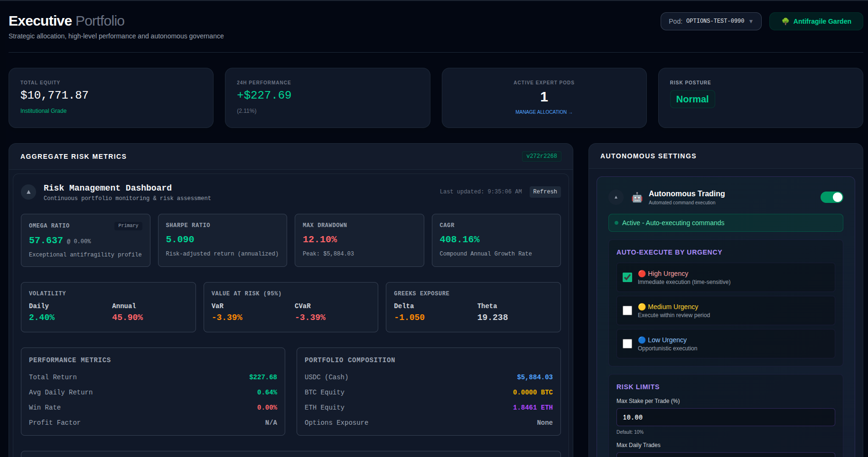Click the Auto-Execute by Urgency heading

669,252
